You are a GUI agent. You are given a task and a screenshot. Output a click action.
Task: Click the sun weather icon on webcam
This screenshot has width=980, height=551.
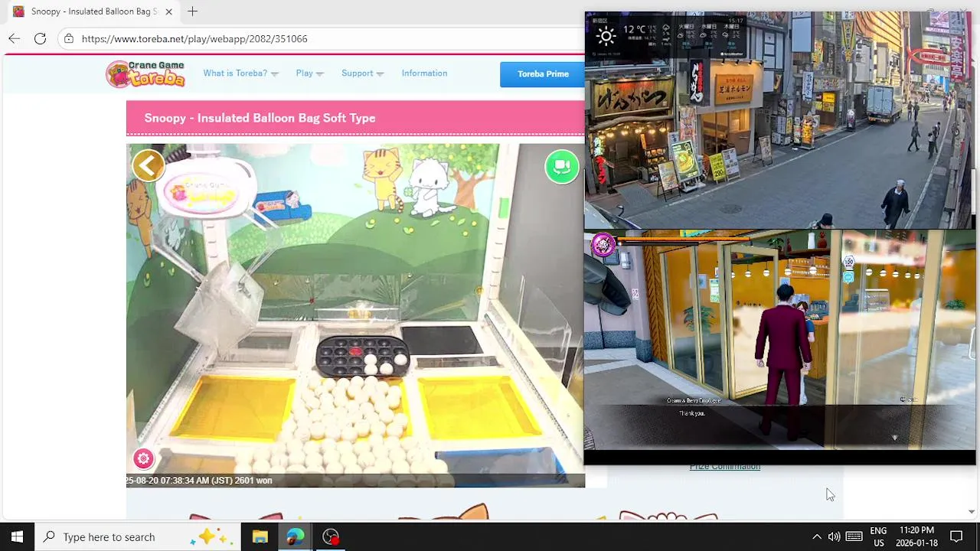[x=606, y=35]
